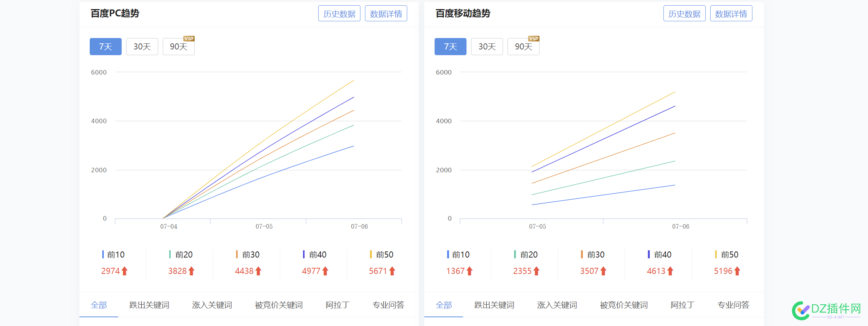This screenshot has height=326, width=868.
Task: Switch to 跌出关键词 tab in PC panel
Action: [x=149, y=305]
